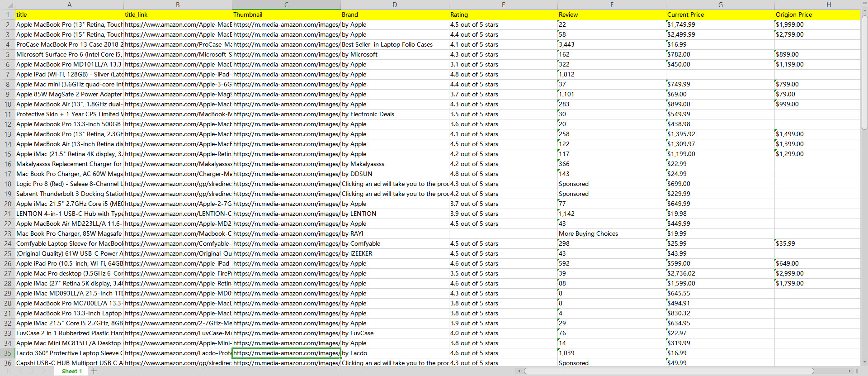
Task: Click the 'by Lacdo' brand cell
Action: pos(395,353)
